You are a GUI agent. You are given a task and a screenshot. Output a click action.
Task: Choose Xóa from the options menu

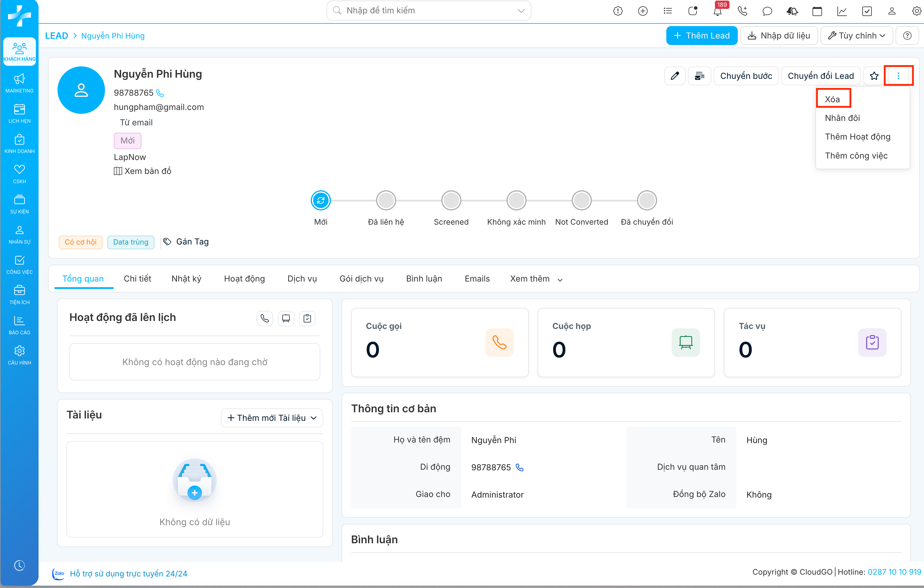click(x=832, y=99)
